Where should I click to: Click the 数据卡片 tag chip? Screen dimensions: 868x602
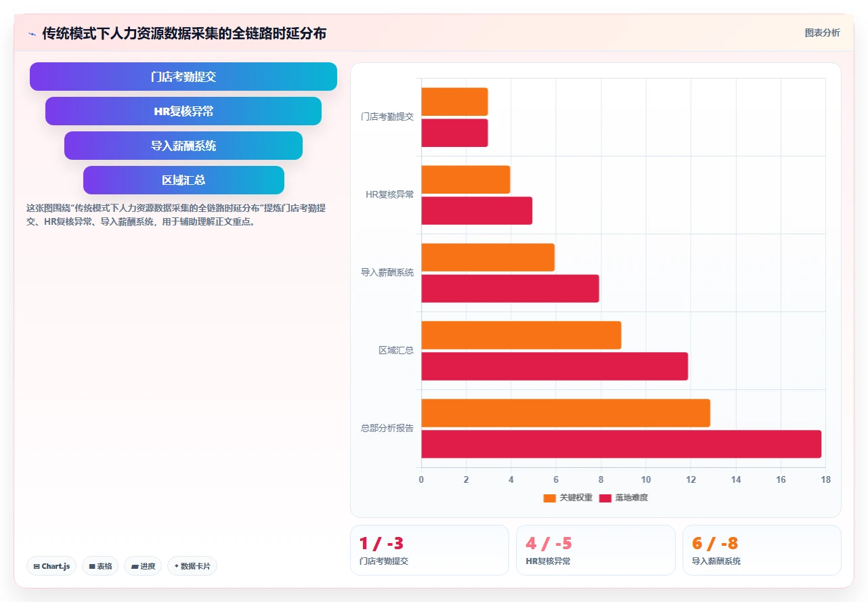pos(192,566)
